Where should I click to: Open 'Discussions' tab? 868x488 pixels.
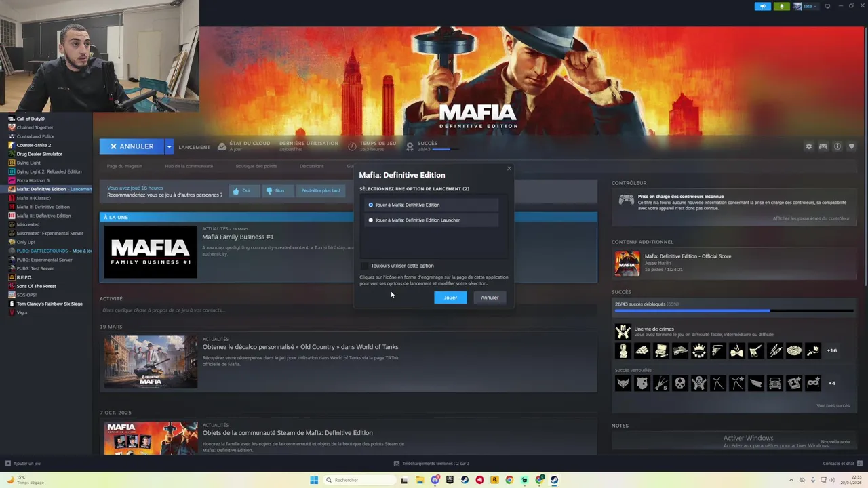[312, 166]
